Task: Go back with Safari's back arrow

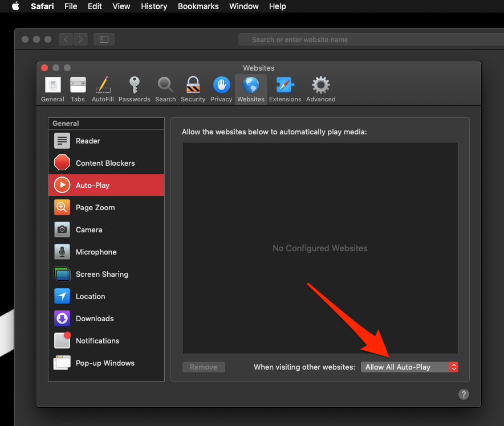Action: [66, 39]
